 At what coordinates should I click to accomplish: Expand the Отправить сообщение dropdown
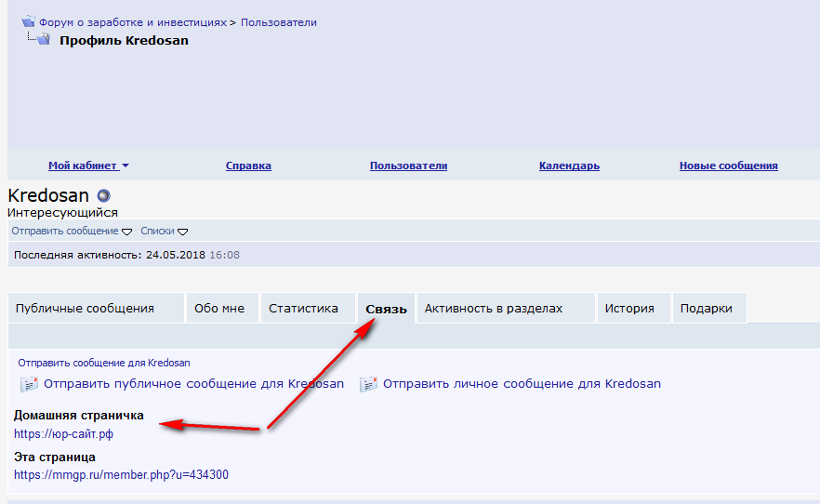tap(72, 232)
